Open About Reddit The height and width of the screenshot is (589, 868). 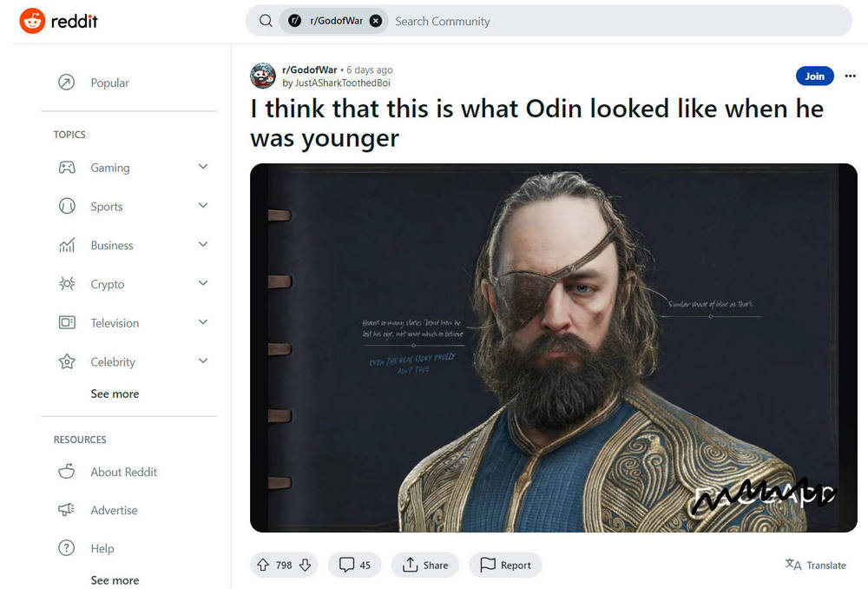pos(123,472)
